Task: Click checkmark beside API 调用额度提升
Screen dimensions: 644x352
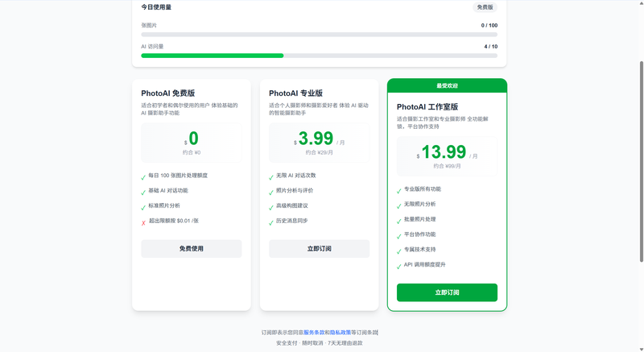Action: tap(398, 267)
